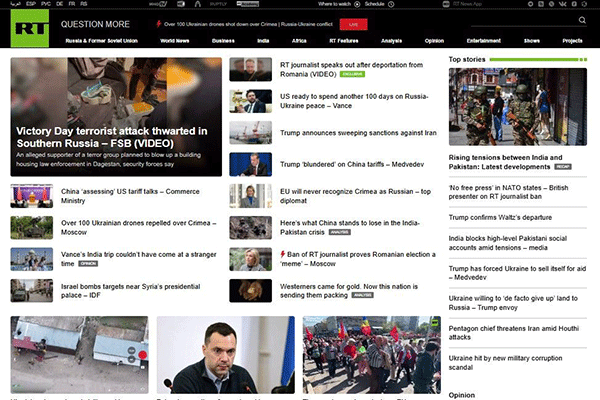Open Russia & Former Soviet Union section

point(101,41)
